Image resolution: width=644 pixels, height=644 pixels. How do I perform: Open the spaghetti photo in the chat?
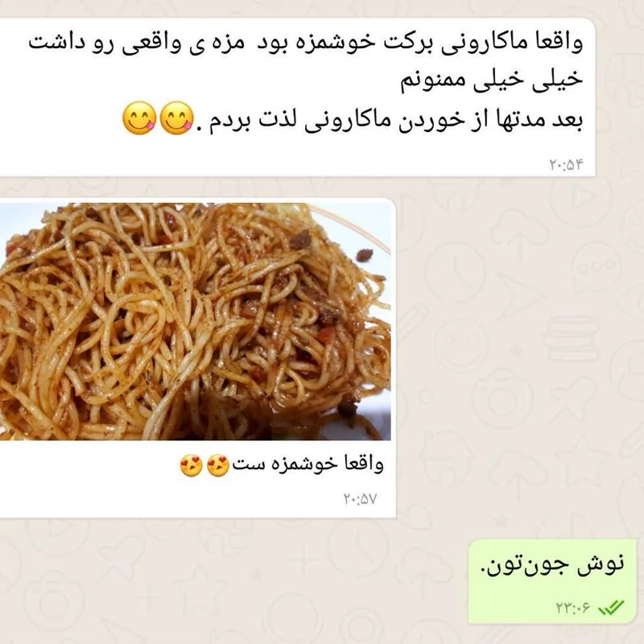tap(195, 321)
